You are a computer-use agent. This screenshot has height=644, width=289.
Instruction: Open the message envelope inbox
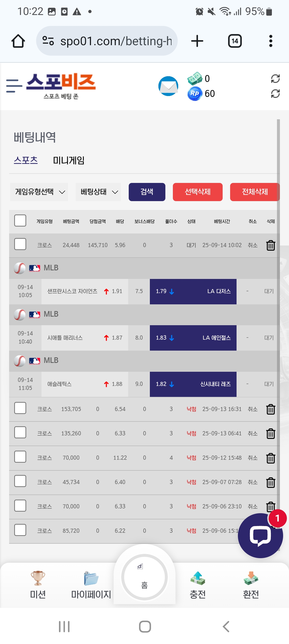click(168, 86)
